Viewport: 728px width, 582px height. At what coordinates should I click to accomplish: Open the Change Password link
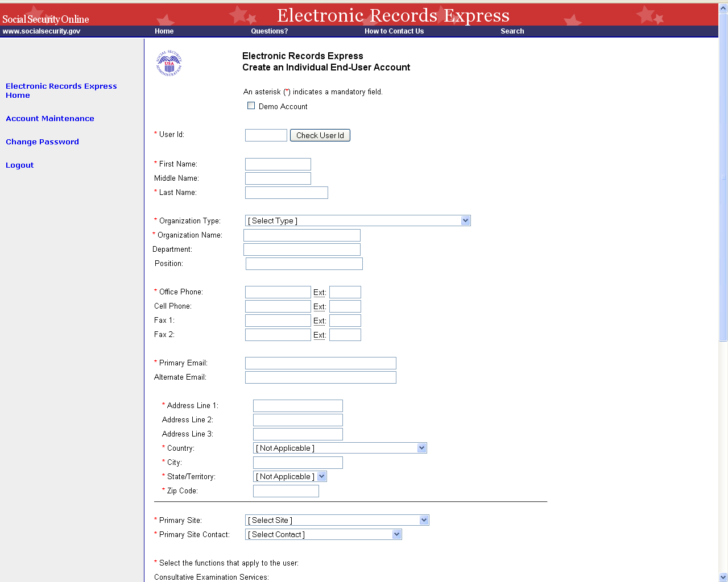(42, 142)
